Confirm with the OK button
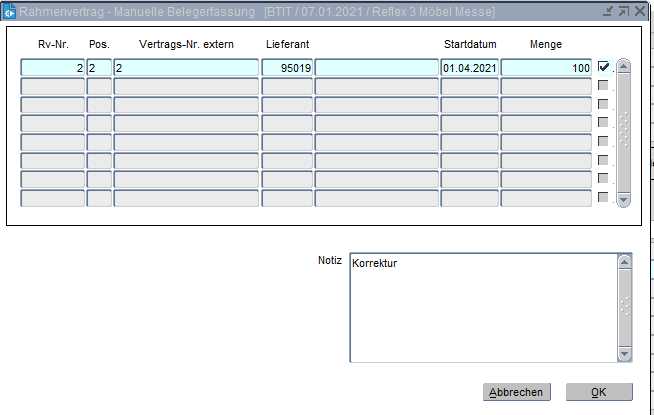 point(598,392)
